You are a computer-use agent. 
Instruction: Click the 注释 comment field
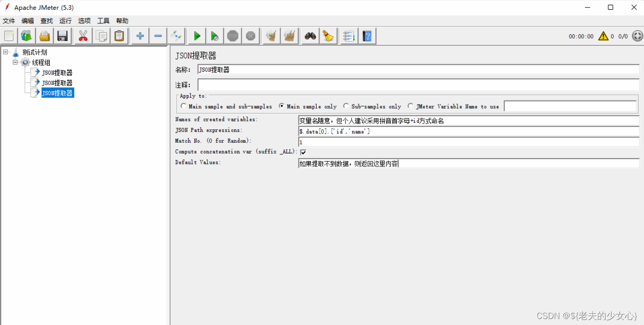[418, 85]
